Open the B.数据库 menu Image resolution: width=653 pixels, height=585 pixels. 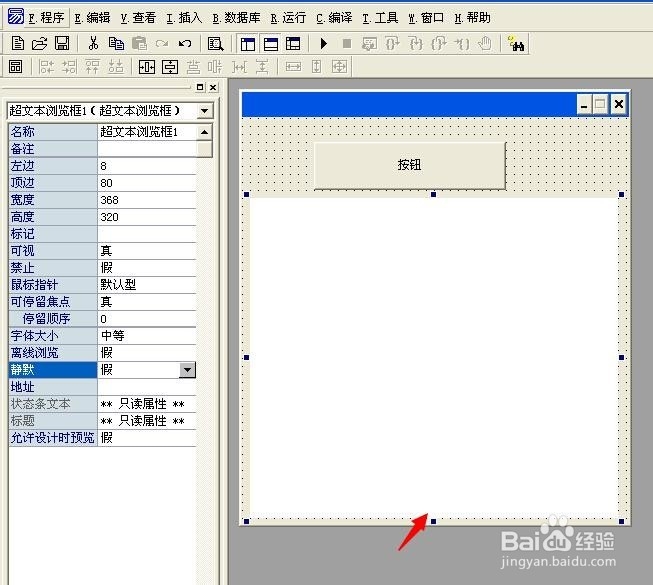tap(236, 18)
